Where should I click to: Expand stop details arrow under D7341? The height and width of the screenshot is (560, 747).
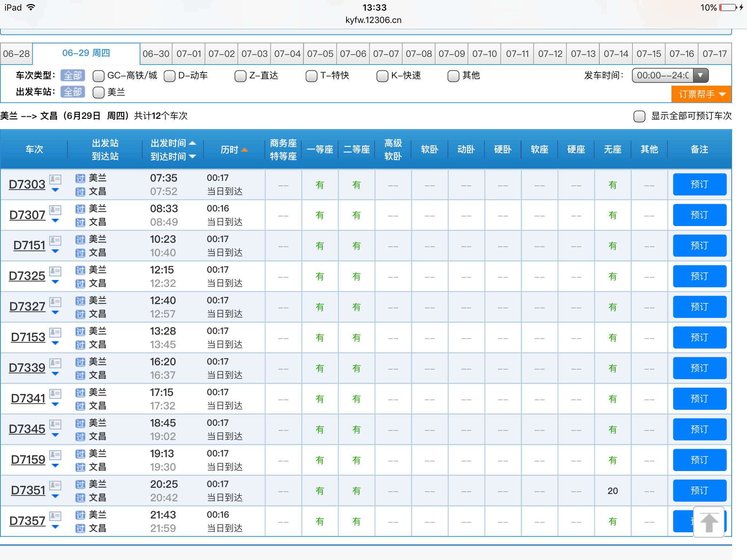55,404
